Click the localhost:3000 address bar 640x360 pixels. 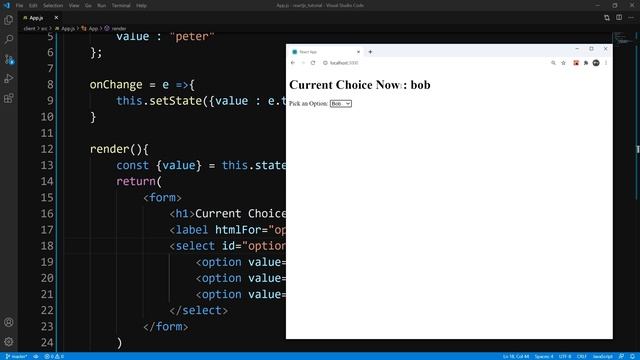[x=435, y=63]
